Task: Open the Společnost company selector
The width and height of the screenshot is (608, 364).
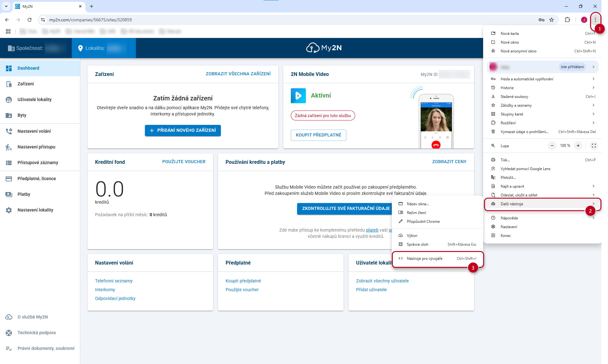Action: coord(36,48)
